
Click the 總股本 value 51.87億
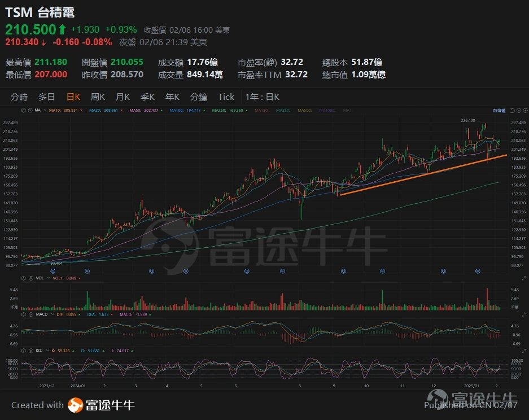pyautogui.click(x=367, y=62)
